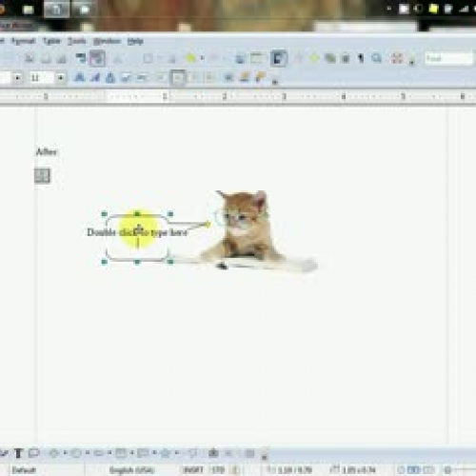Toggle Underline formatting
Image resolution: width=476 pixels, height=476 pixels.
pyautogui.click(x=110, y=77)
